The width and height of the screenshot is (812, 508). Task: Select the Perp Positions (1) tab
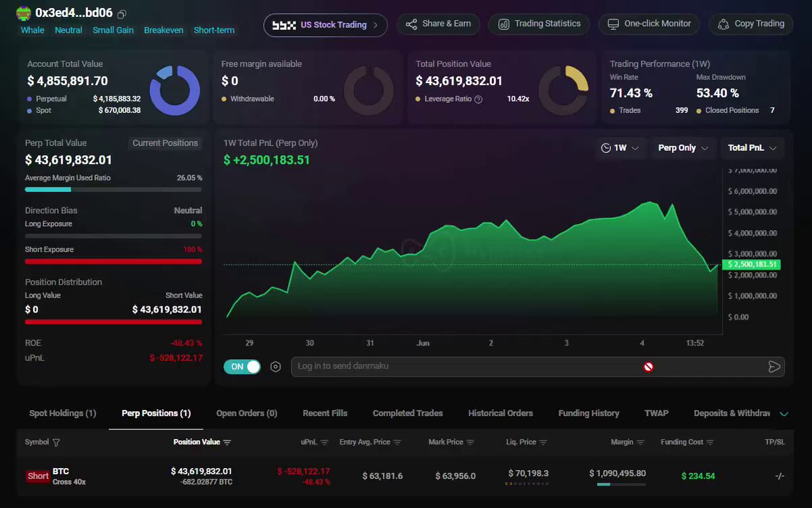pyautogui.click(x=156, y=413)
